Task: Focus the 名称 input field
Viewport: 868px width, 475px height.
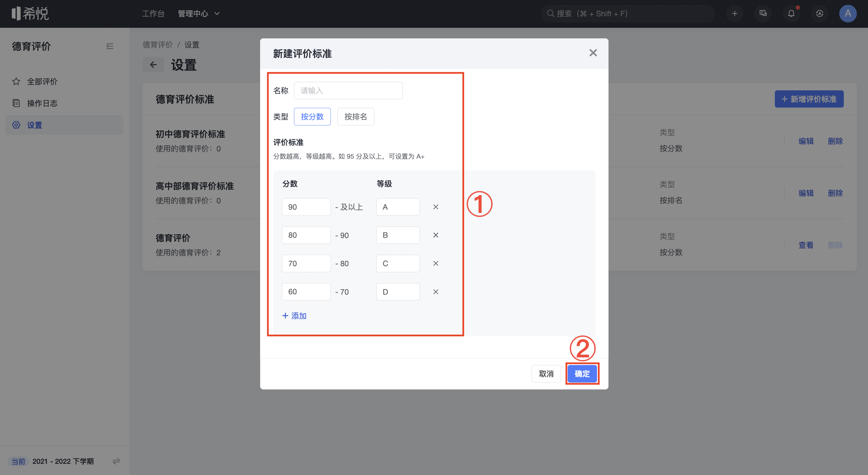Action: 348,91
